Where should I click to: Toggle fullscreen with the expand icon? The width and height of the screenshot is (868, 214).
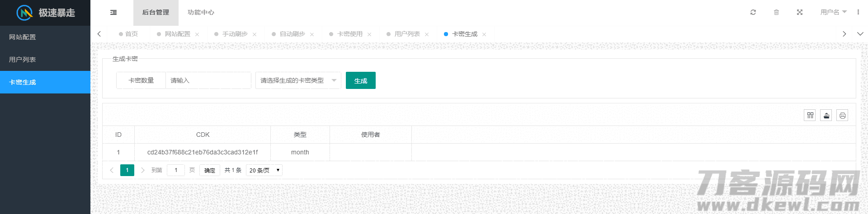click(800, 12)
